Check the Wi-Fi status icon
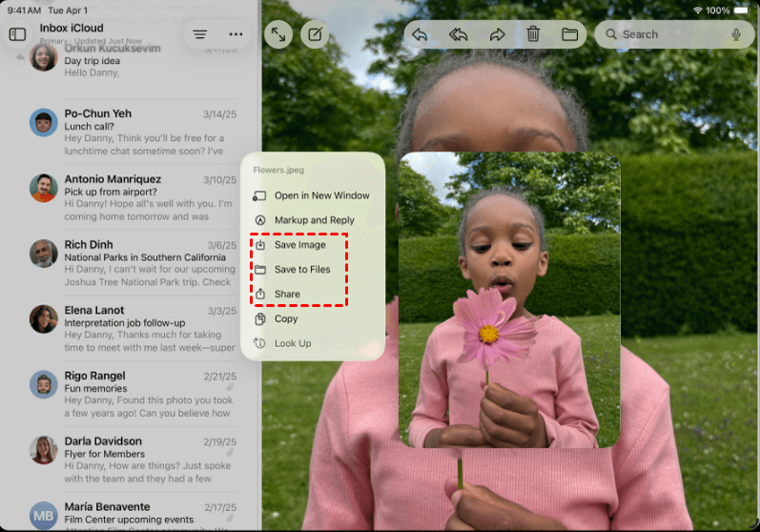The width and height of the screenshot is (760, 532). pyautogui.click(x=697, y=10)
